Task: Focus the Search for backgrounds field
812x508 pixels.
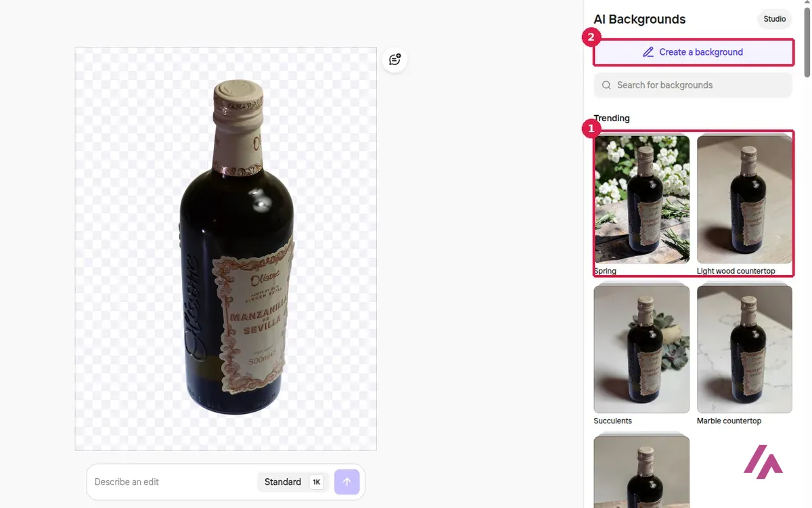Action: 693,85
